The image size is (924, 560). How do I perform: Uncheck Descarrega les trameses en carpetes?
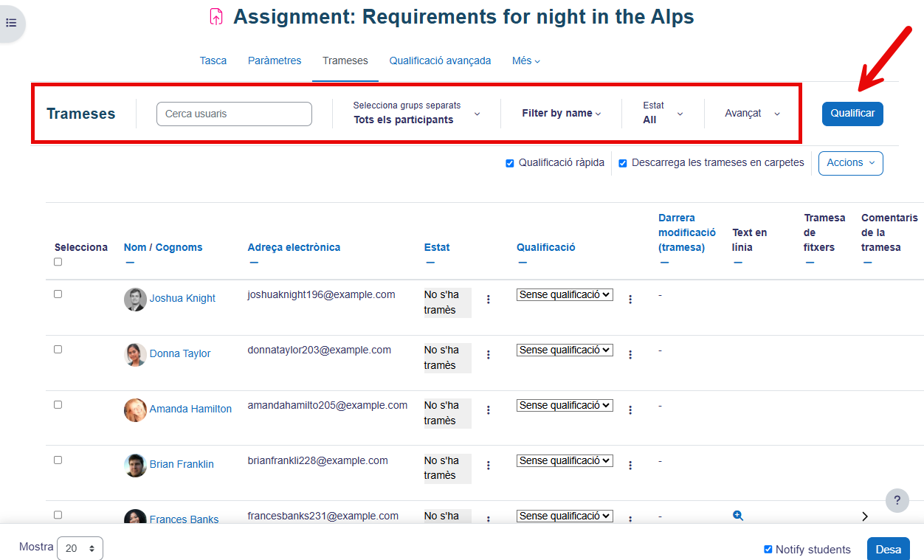(623, 163)
